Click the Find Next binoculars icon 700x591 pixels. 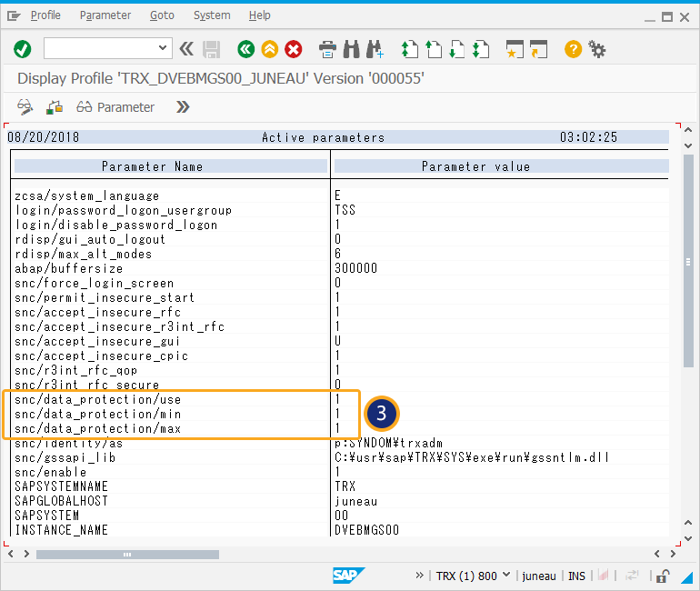click(x=375, y=49)
